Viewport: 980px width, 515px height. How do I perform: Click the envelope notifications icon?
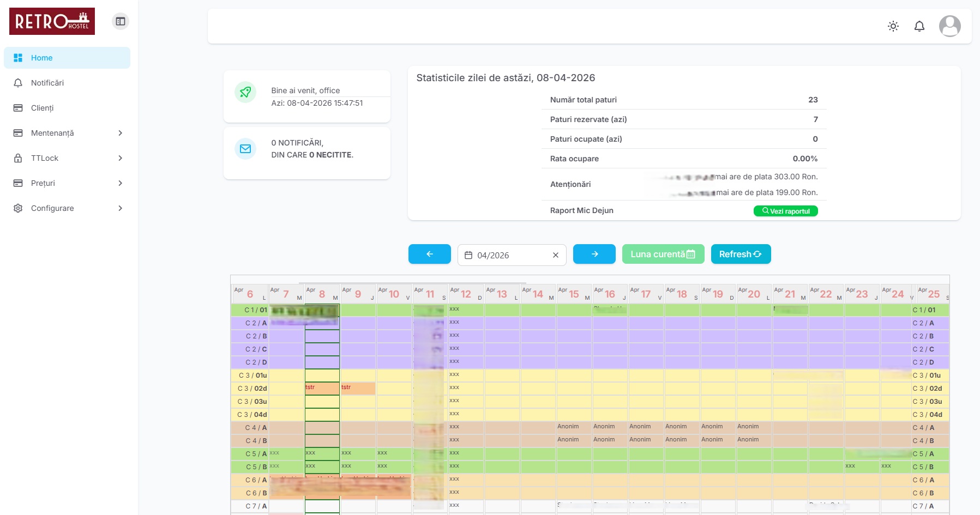pos(245,149)
